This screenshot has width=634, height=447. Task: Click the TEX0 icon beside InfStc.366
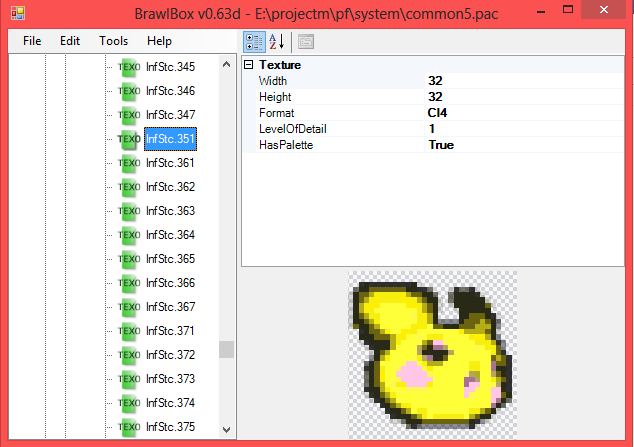129,283
